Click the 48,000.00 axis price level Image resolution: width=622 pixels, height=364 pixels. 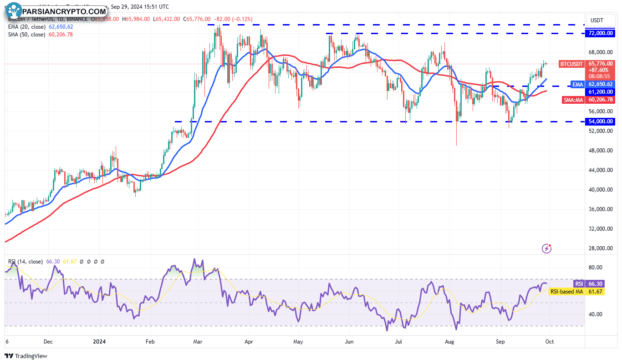pos(601,151)
